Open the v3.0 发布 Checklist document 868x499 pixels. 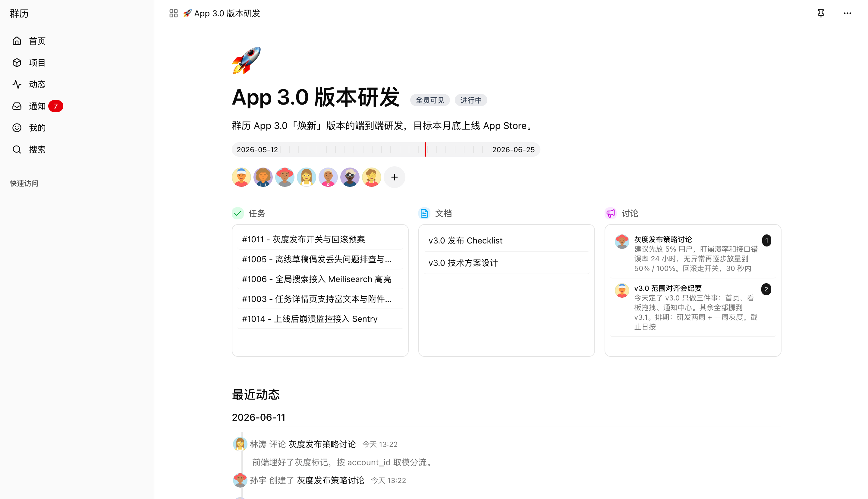click(506, 240)
